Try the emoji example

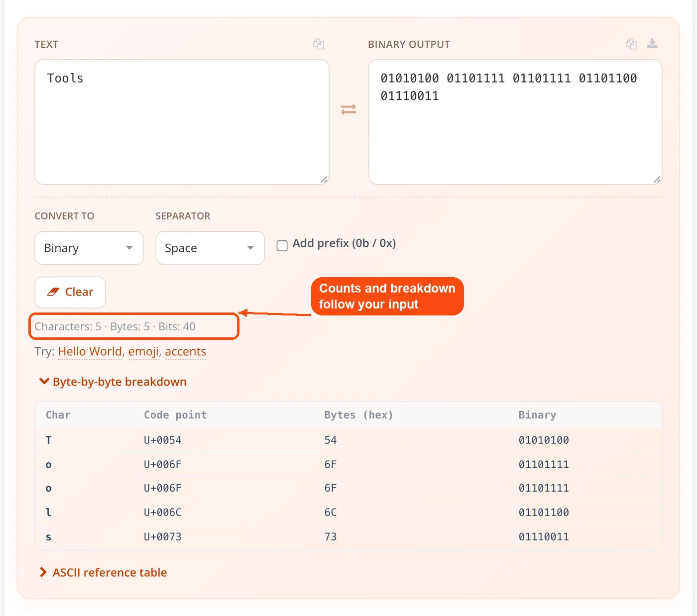point(143,352)
